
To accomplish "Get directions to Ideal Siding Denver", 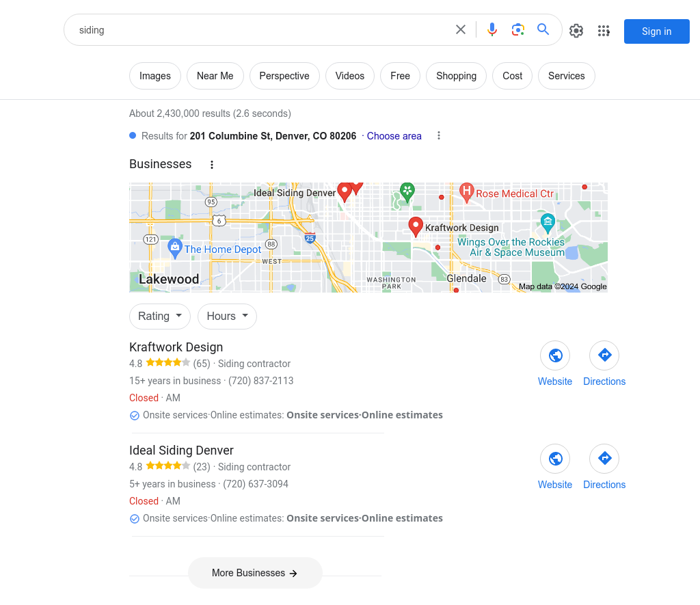I will 604,459.
